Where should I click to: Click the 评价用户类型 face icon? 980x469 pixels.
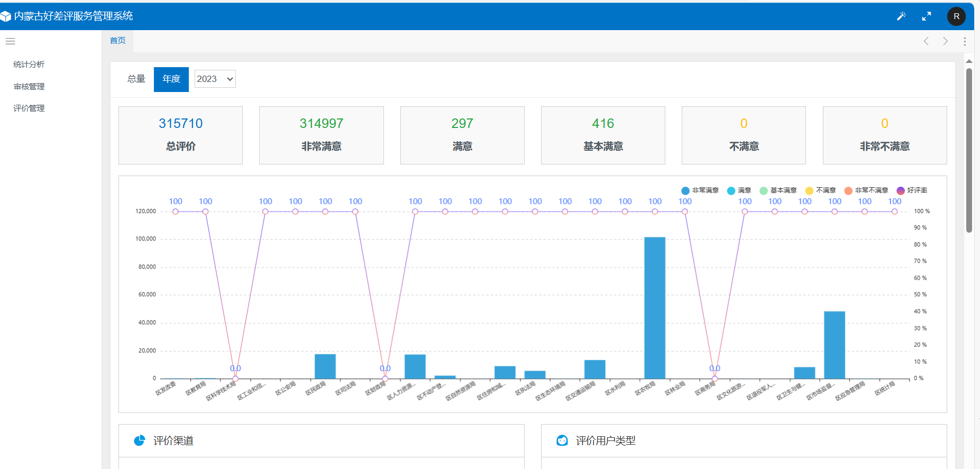tap(562, 440)
